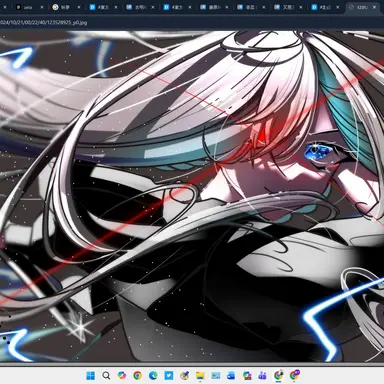Close the Google-icon tab
The width and height of the screenshot is (384, 384).
tap(79, 7)
